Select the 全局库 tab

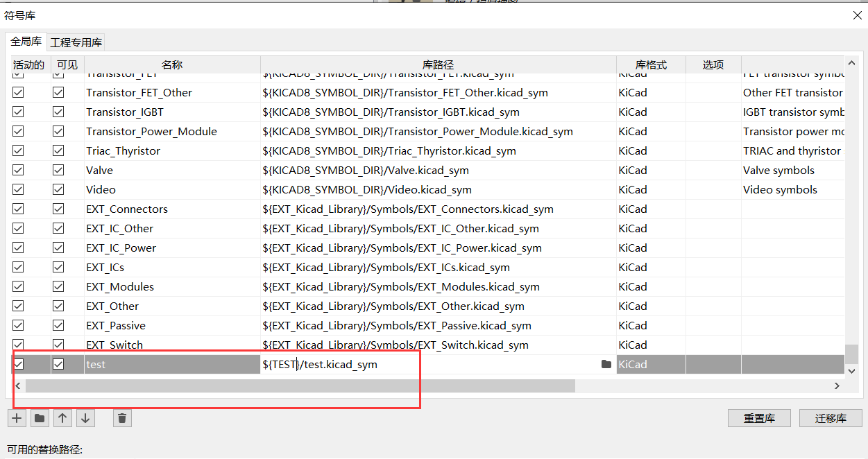(26, 42)
